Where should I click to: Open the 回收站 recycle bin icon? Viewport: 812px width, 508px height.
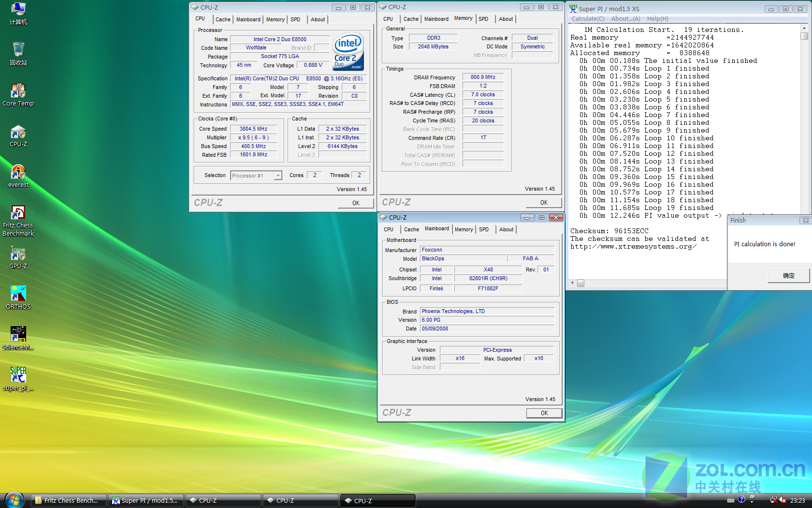coord(18,54)
